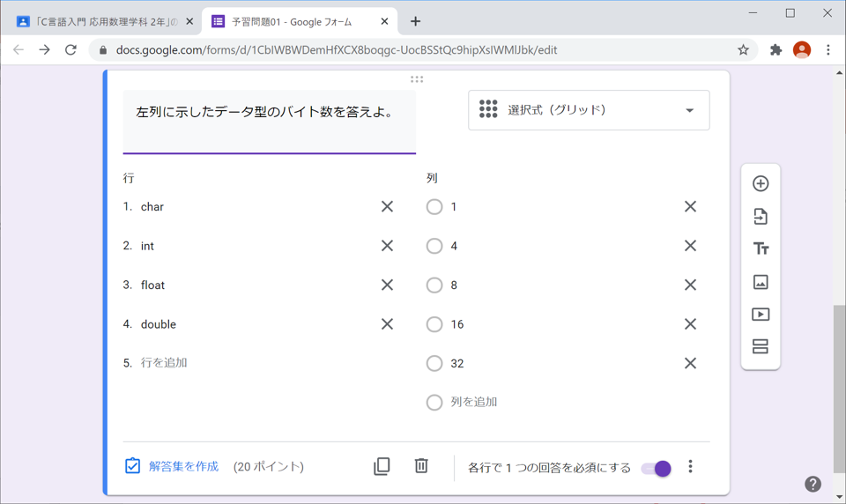Toggle the require one response per row switch
Viewport: 846px width, 504px height.
(x=657, y=468)
